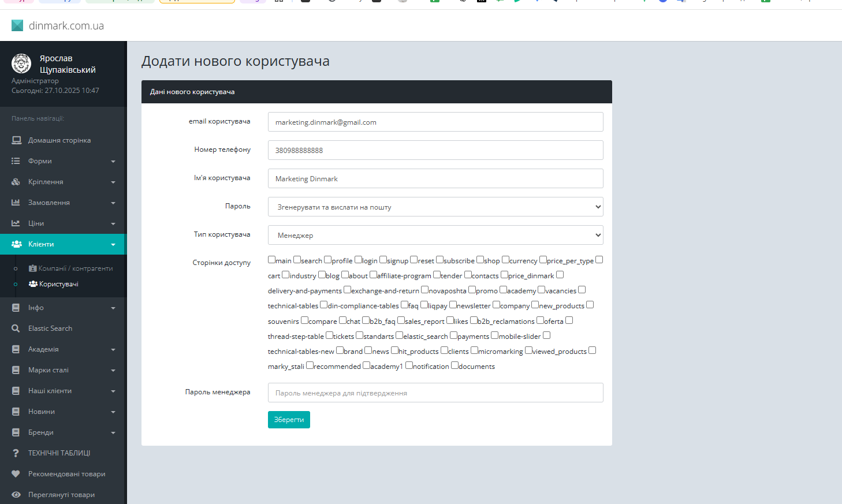Screen dimensions: 842x504
Task: Open the Компанії / контрагенти submenu item
Action: tap(70, 268)
